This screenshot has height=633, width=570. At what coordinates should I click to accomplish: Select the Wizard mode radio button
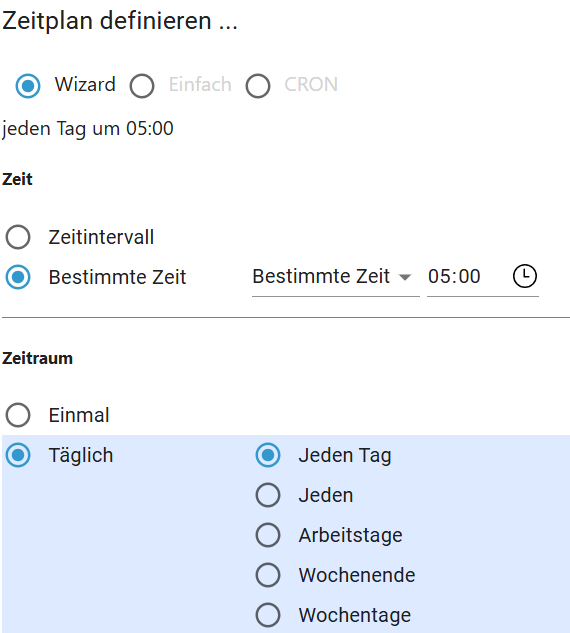coord(28,86)
